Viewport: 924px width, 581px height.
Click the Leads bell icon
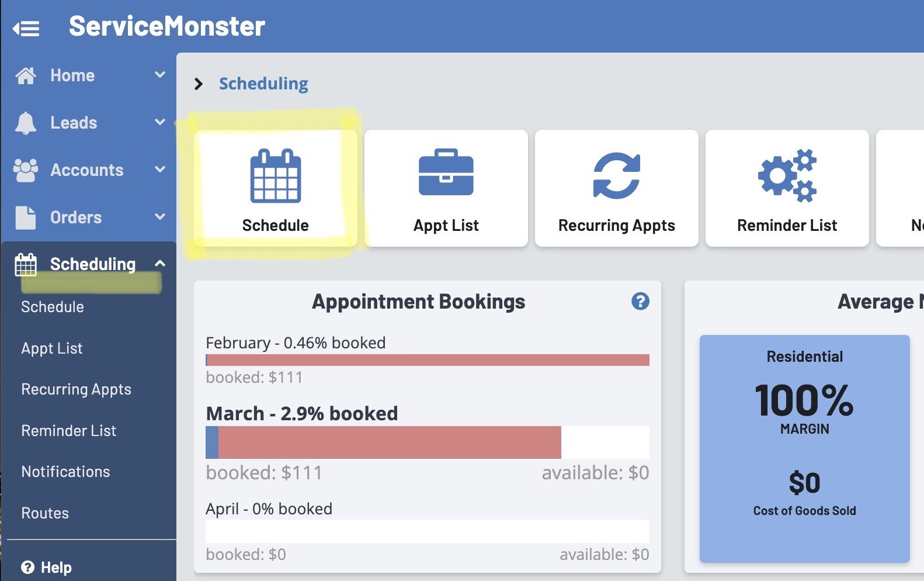(26, 123)
